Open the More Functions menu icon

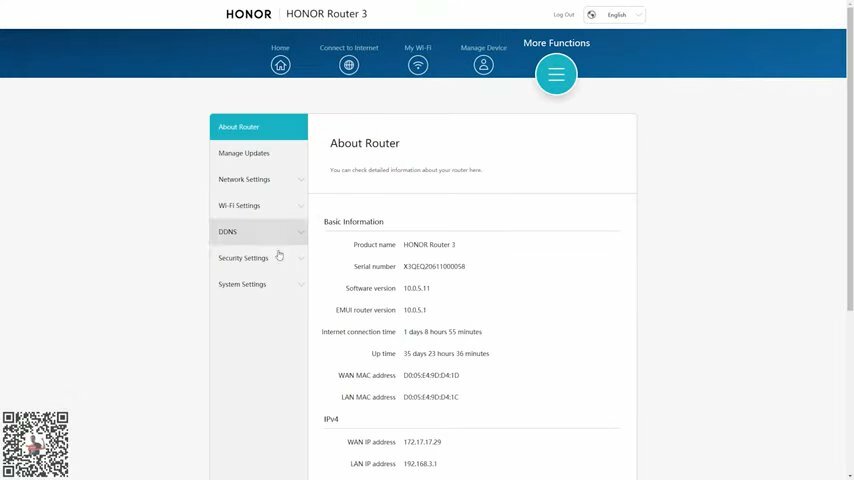tap(556, 74)
